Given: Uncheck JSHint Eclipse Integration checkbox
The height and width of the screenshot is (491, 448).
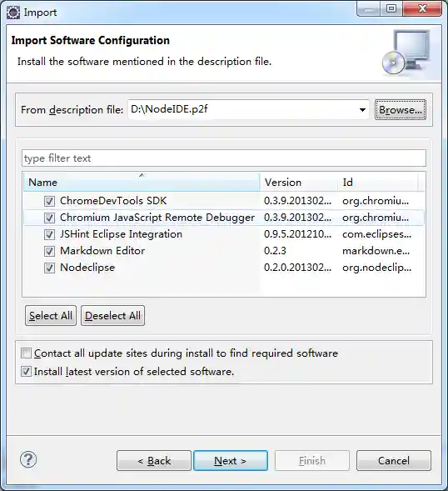Looking at the screenshot, I should click(x=49, y=234).
